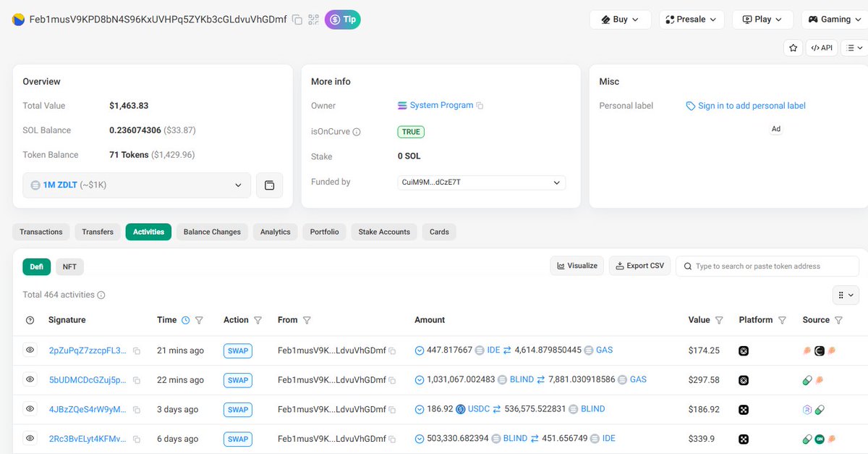
Task: Copy signature 2Rc3BvELyt4KFMv
Action: coord(137,440)
